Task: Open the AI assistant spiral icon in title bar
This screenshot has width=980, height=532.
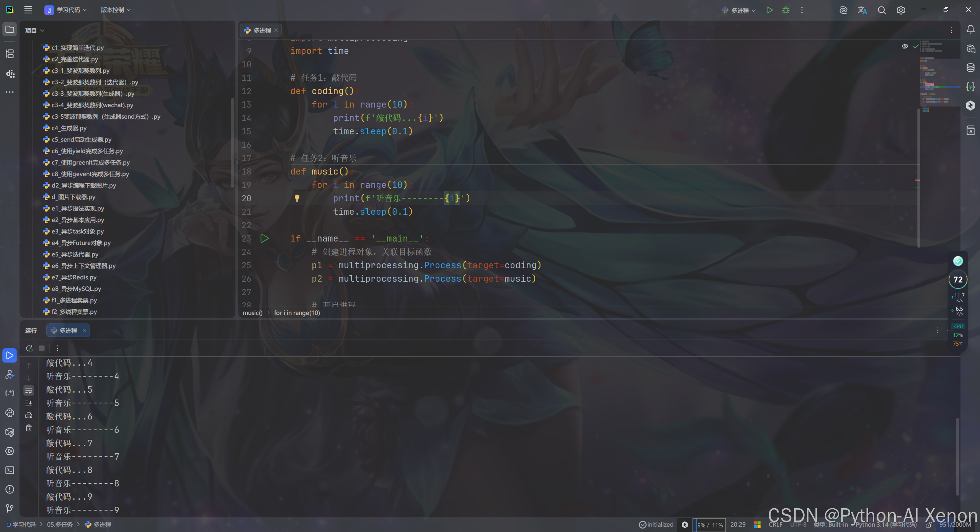Action: click(843, 10)
